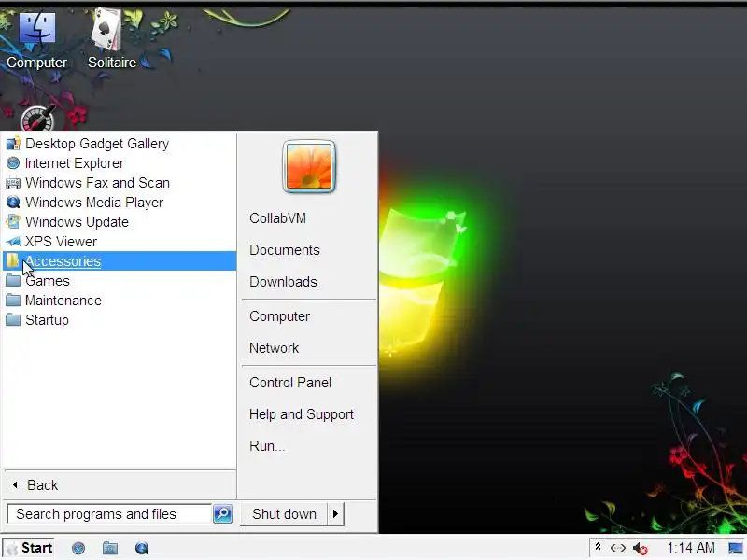Focus the Search programs and files box
Image resolution: width=747 pixels, height=560 pixels.
[109, 514]
